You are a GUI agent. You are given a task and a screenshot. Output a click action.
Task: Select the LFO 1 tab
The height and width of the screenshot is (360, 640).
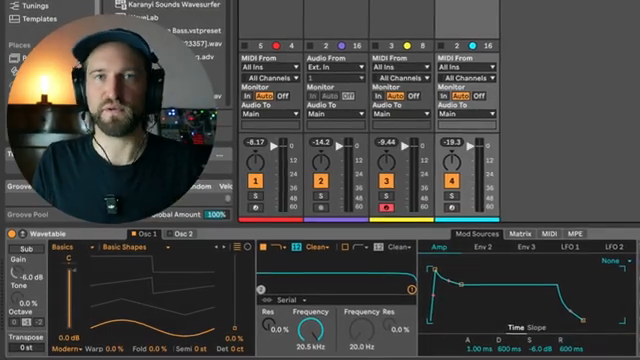tap(570, 247)
